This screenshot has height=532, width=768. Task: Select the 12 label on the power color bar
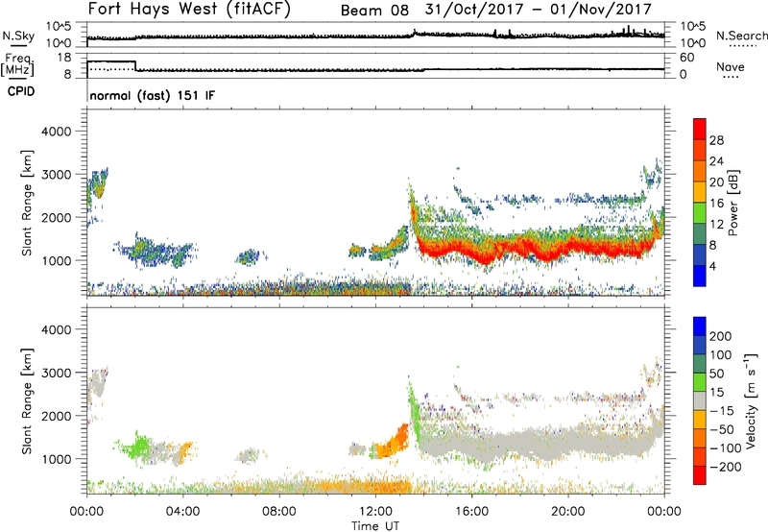point(716,225)
